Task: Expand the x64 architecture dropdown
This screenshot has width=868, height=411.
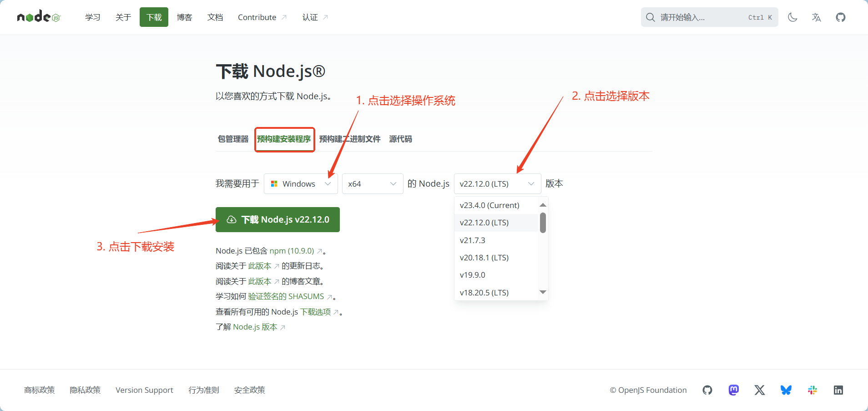Action: pos(372,184)
